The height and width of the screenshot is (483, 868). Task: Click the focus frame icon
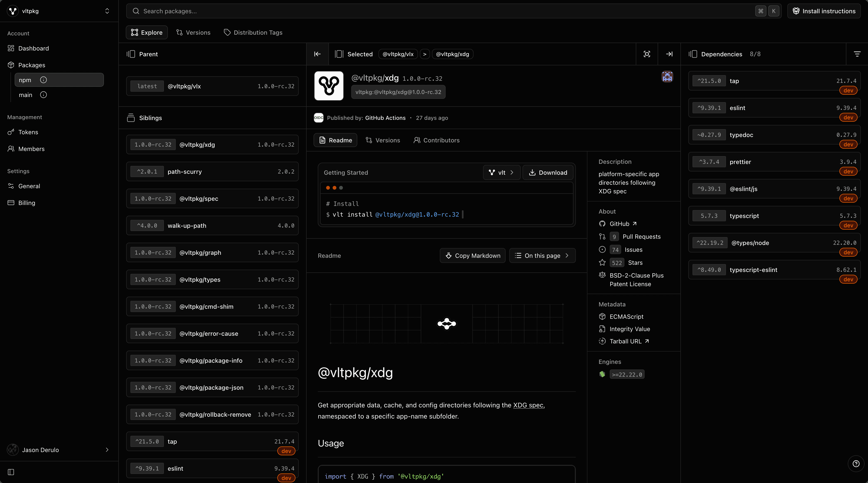(647, 54)
